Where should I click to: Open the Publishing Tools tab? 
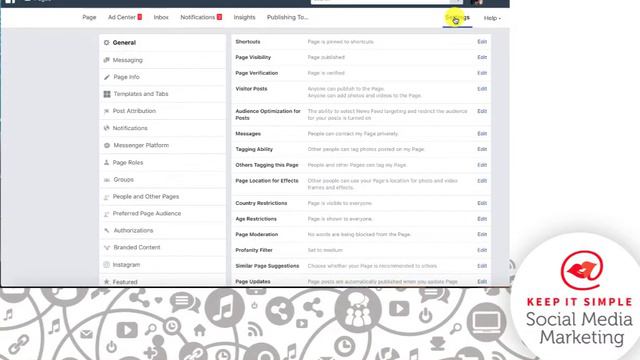click(287, 17)
